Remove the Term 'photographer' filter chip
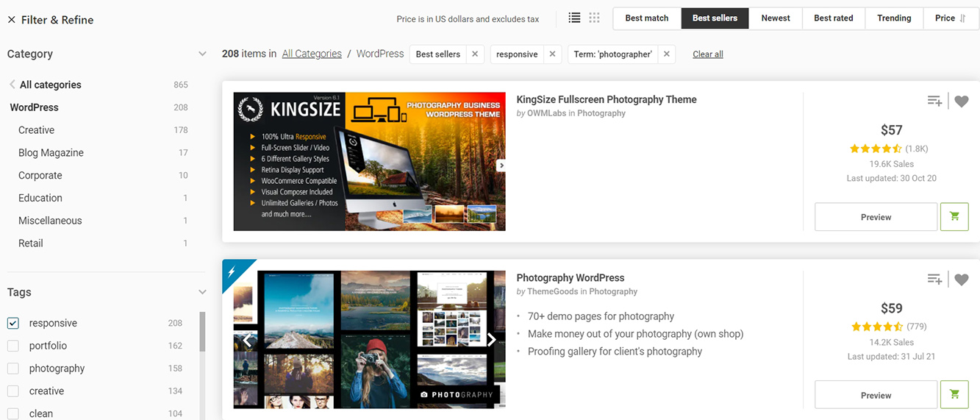The height and width of the screenshot is (420, 980). click(x=666, y=54)
